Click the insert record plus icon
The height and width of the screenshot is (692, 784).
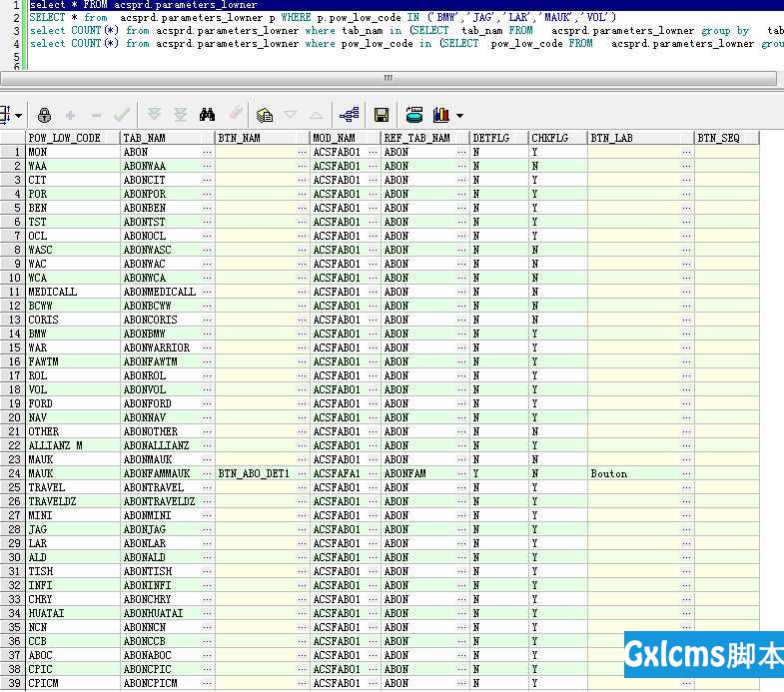[71, 116]
